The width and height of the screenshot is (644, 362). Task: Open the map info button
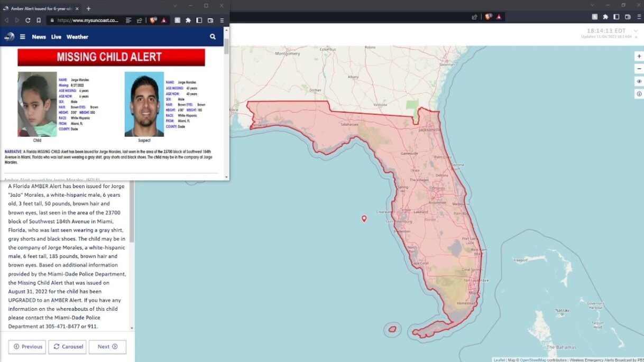[x=639, y=94]
